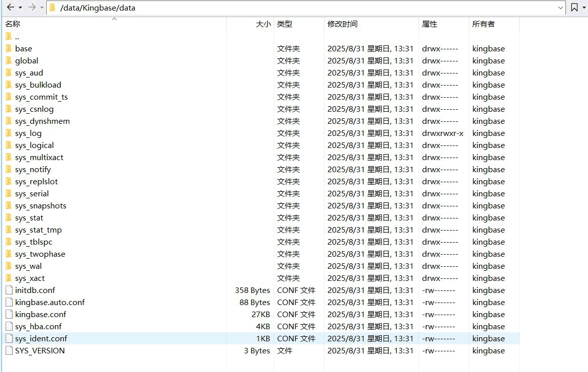This screenshot has width=588, height=372.
Task: Select the sys_bulkload folder icon
Action: click(9, 85)
